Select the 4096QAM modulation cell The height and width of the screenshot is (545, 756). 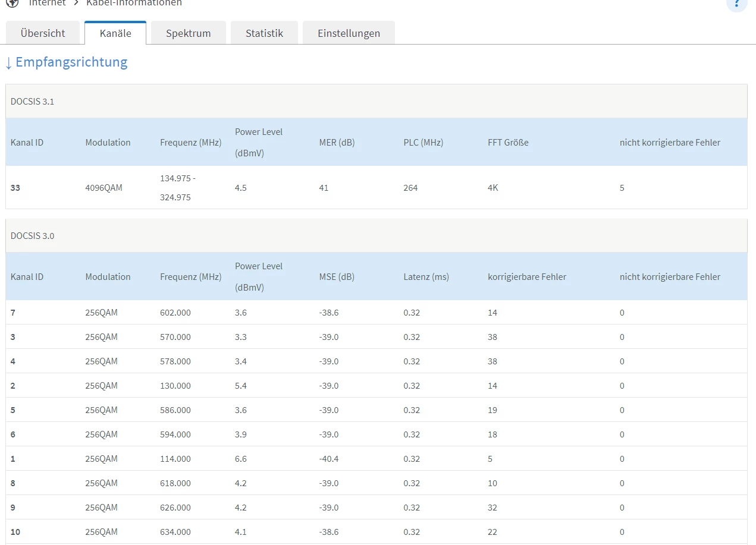pyautogui.click(x=103, y=188)
